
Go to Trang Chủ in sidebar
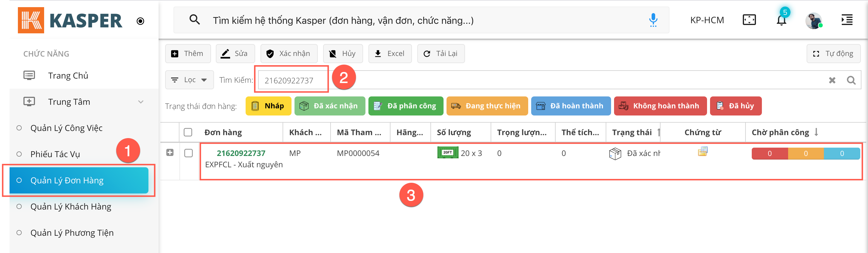68,75
